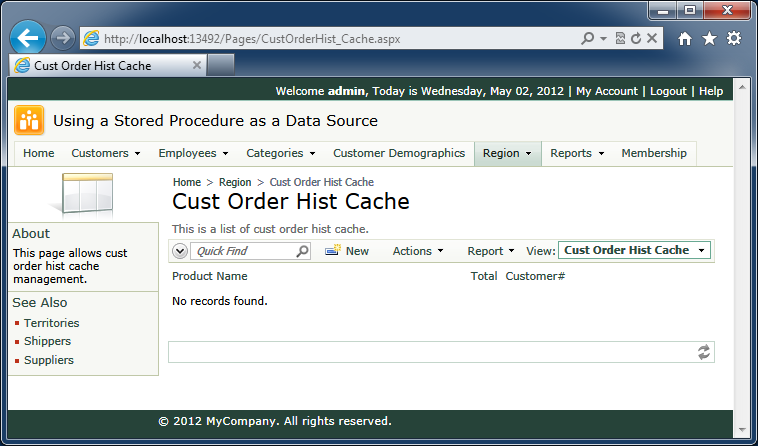The height and width of the screenshot is (446, 758).
Task: Open the View selector Cust Order Hist Cache
Action: tap(634, 250)
